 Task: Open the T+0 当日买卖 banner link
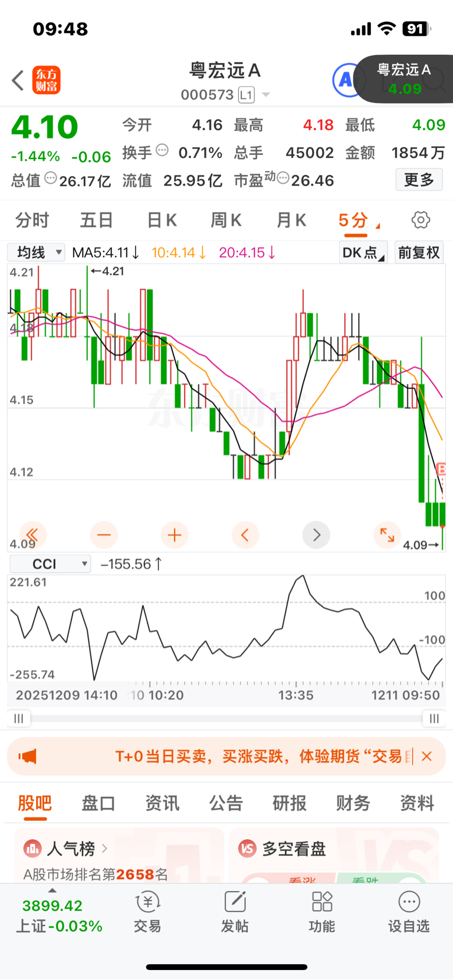pos(260,756)
